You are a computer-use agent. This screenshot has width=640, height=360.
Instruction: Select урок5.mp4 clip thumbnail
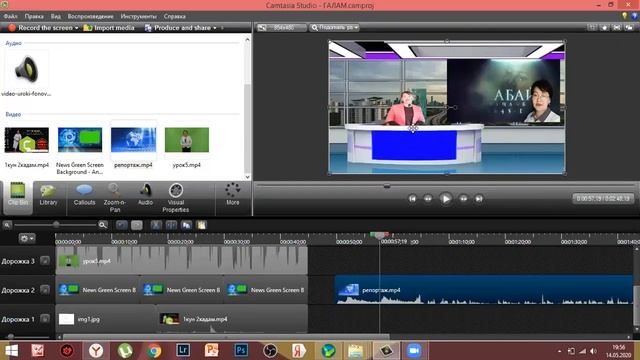(x=187, y=140)
